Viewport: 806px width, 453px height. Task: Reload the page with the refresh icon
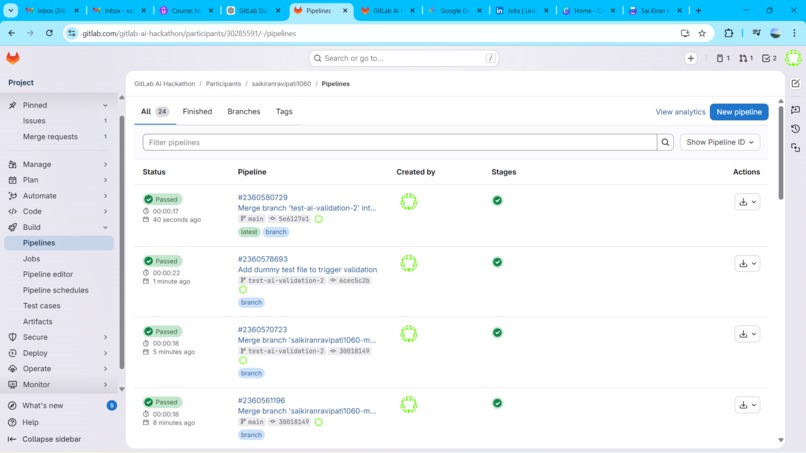pos(49,33)
